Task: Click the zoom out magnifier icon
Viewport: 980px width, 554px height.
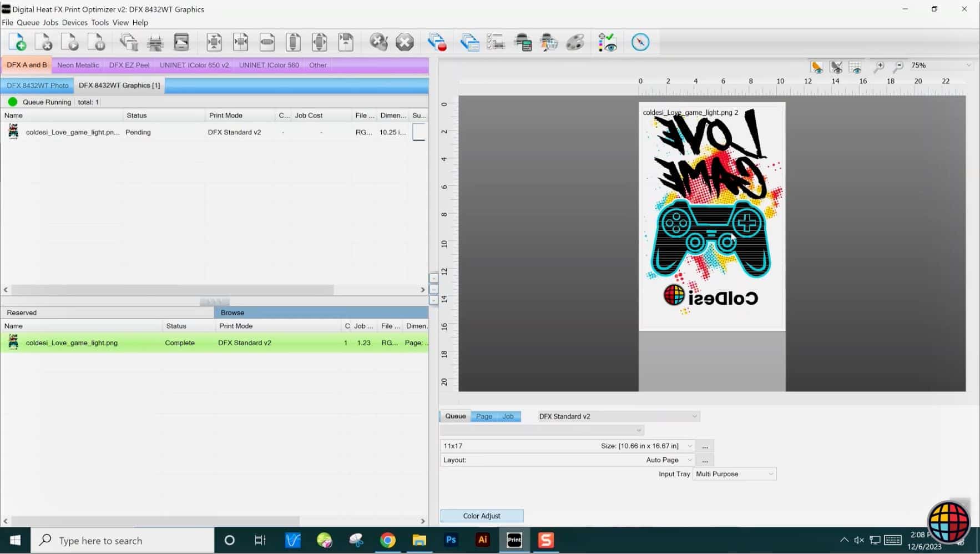Action: (898, 67)
